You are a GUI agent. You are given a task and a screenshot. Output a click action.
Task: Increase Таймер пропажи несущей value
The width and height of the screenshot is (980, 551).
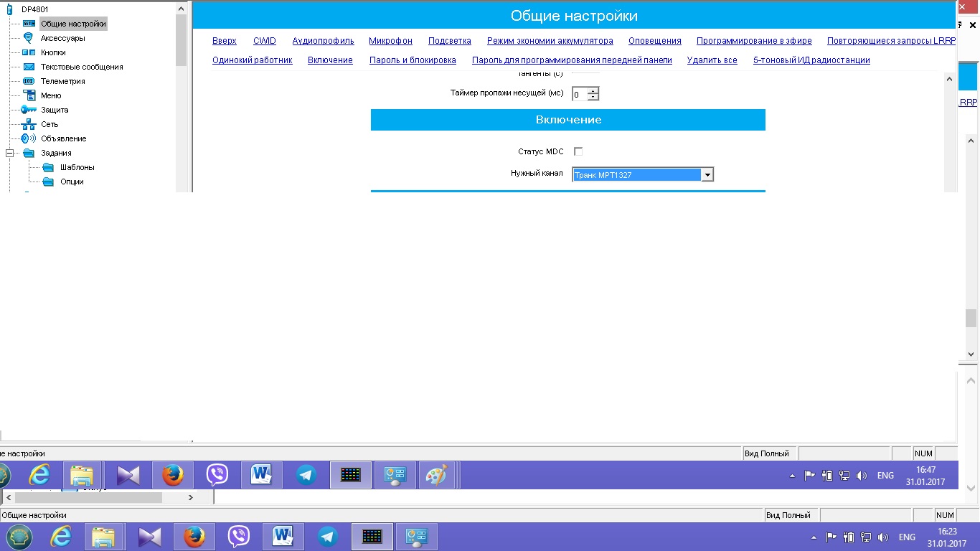pyautogui.click(x=593, y=90)
